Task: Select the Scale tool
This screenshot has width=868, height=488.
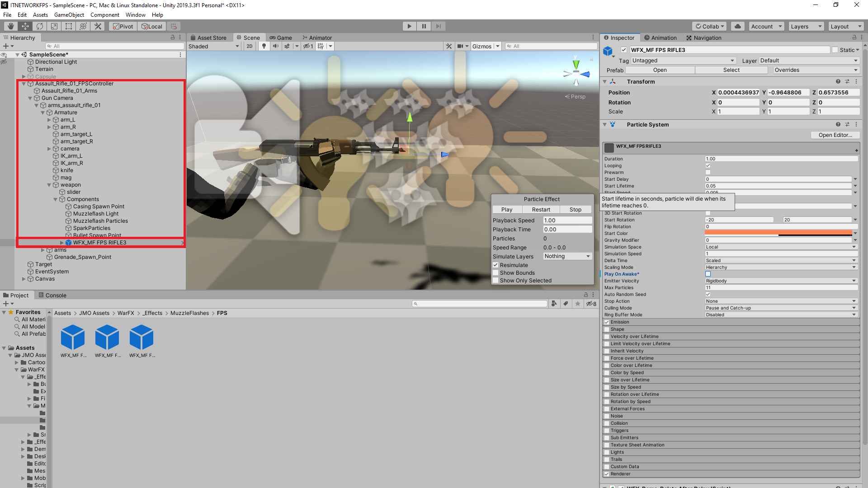Action: point(54,26)
